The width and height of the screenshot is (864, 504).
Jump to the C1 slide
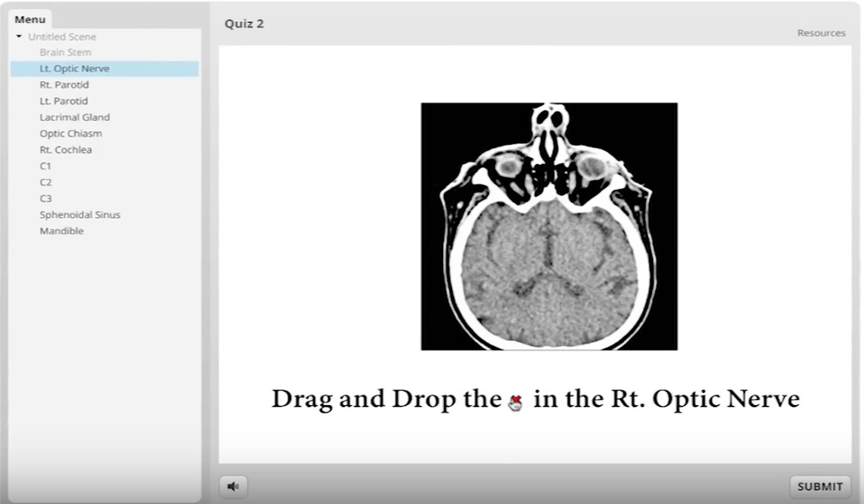point(46,166)
